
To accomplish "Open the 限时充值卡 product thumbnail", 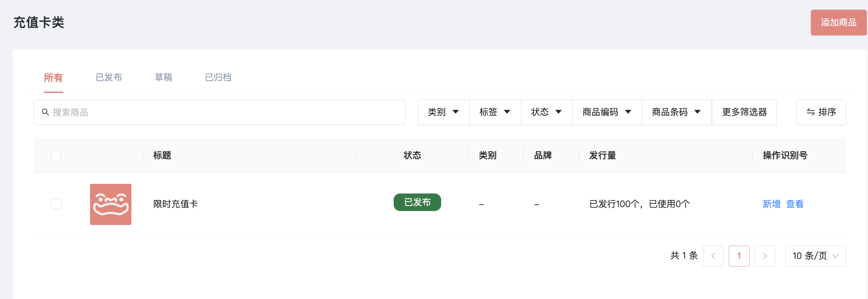I will tap(111, 204).
